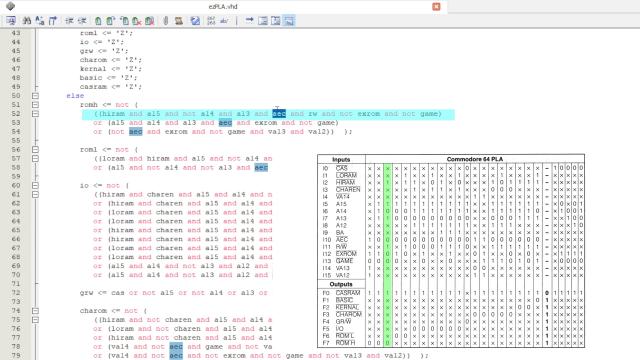Click 'charom' identifier on line 74

point(93,311)
